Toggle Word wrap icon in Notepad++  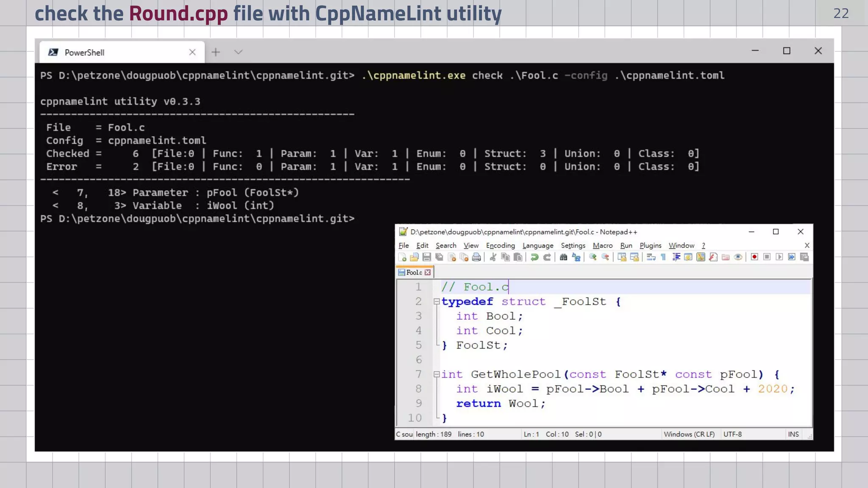[651, 257]
